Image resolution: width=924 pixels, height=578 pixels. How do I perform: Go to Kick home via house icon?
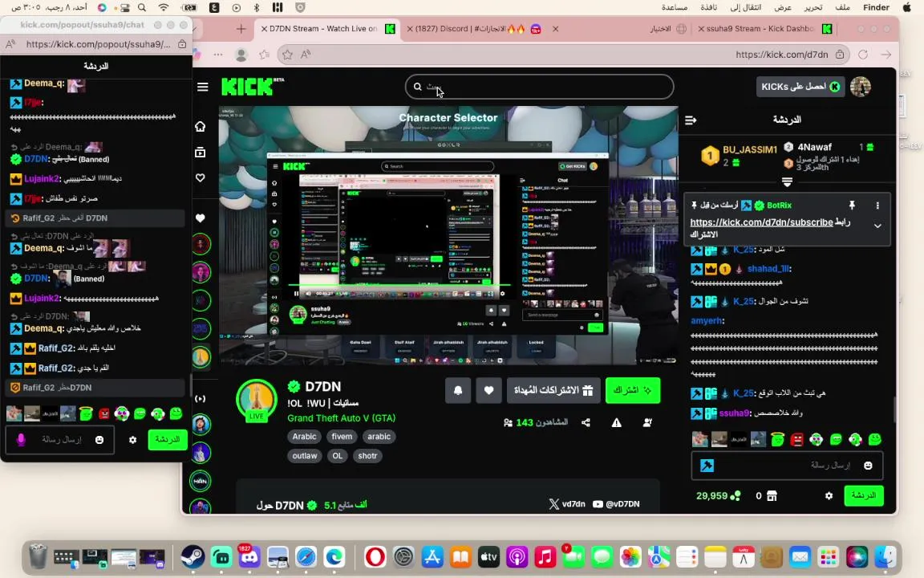click(201, 126)
